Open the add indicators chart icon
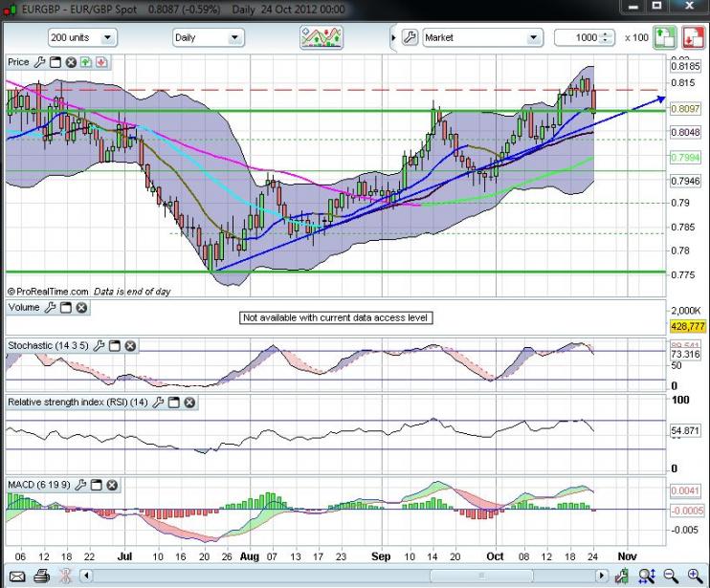Image resolution: width=710 pixels, height=588 pixels. click(x=321, y=37)
